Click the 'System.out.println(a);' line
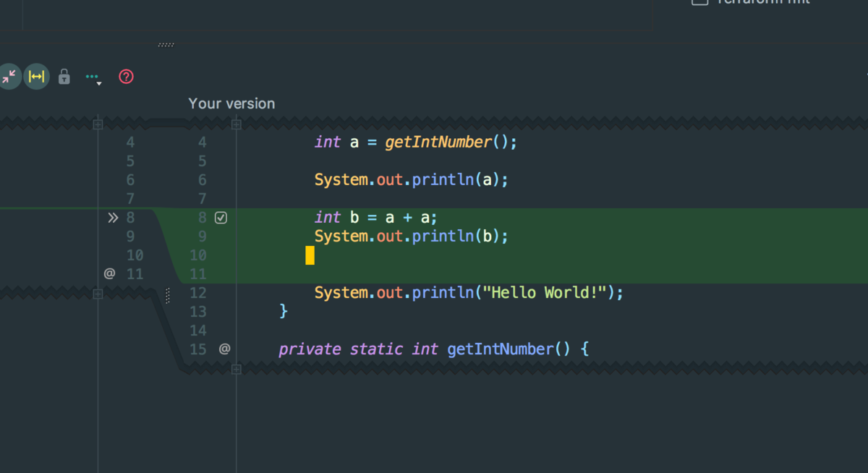The width and height of the screenshot is (868, 473). coord(412,180)
